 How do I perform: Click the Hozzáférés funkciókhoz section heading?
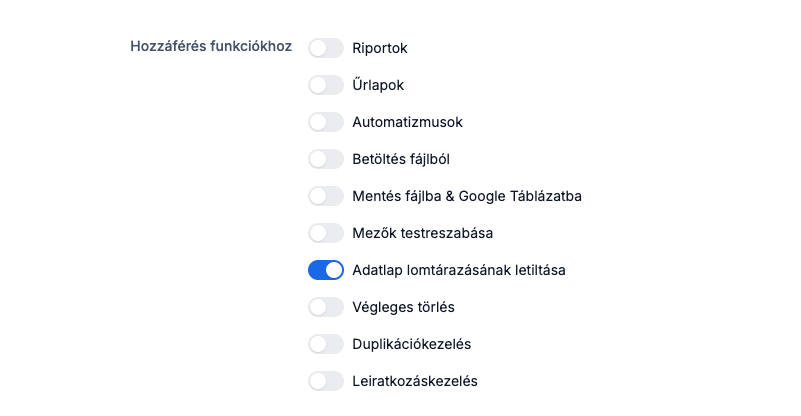click(x=211, y=46)
